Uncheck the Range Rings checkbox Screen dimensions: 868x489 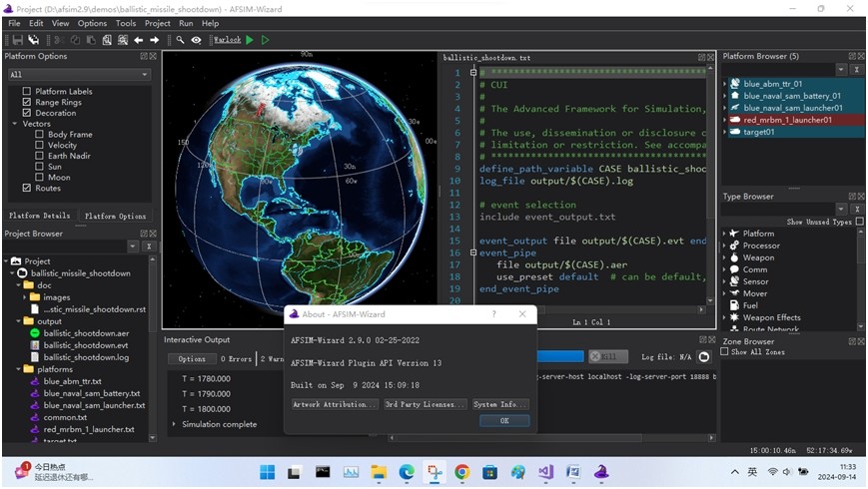(27, 103)
